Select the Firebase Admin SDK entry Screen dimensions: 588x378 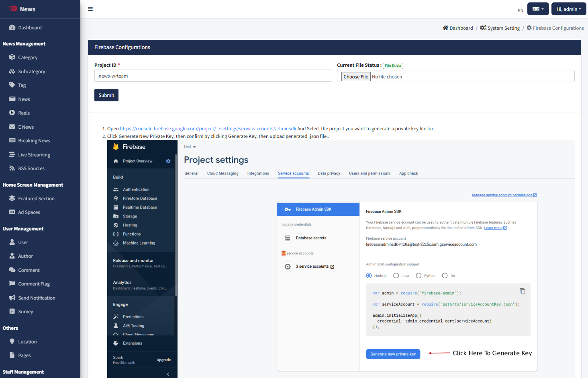pos(318,209)
